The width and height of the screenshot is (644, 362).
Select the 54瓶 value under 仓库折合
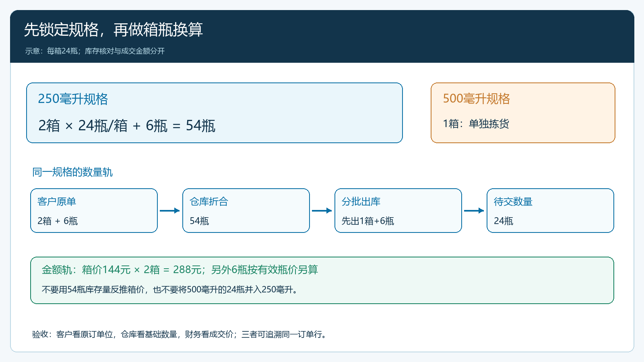(199, 221)
